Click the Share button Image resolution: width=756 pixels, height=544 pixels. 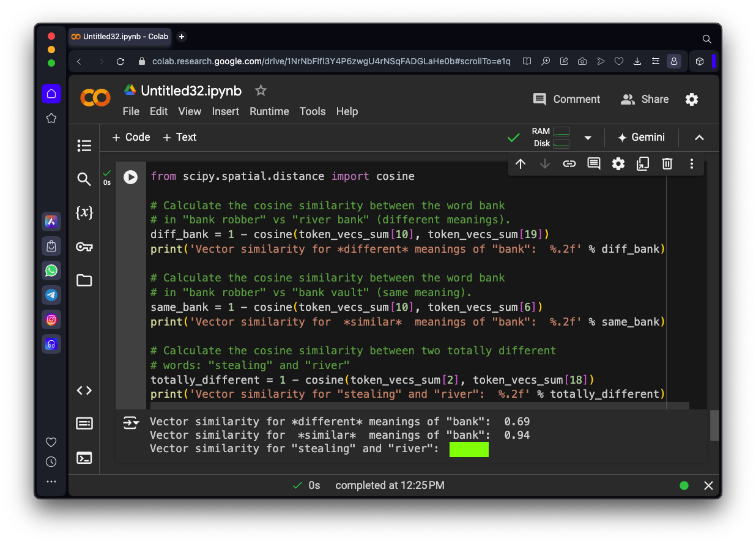click(x=645, y=99)
